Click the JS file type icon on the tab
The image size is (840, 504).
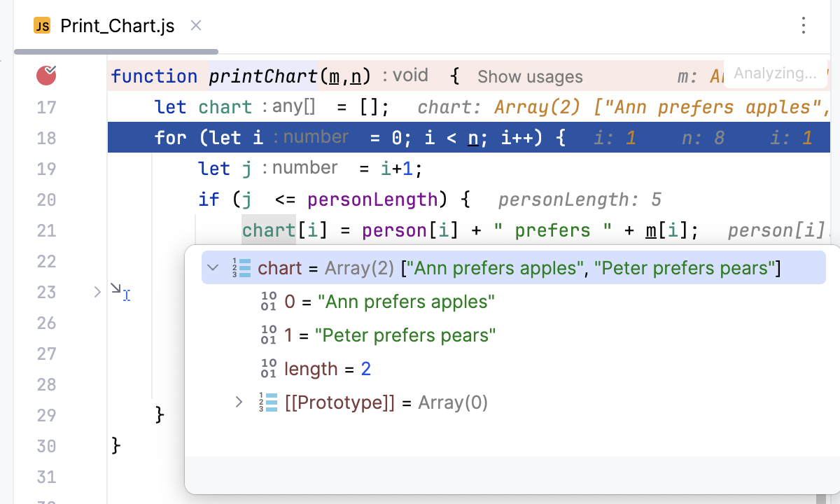[x=41, y=25]
